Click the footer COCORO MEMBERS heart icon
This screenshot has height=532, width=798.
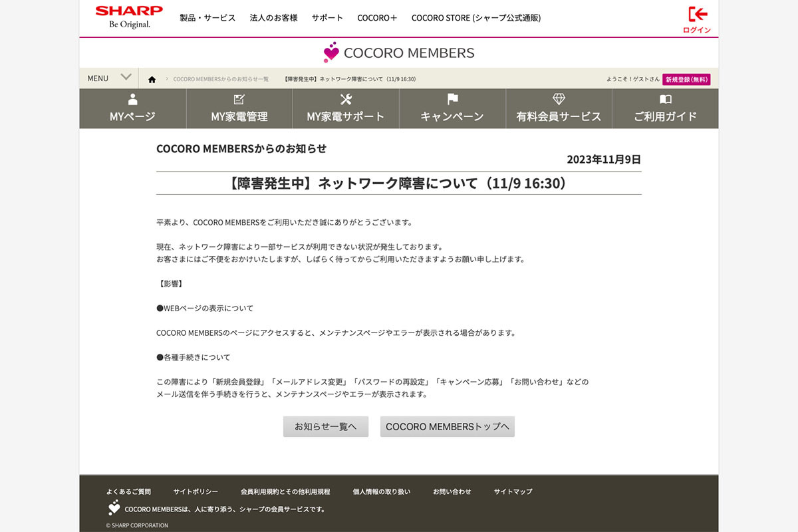tap(114, 508)
